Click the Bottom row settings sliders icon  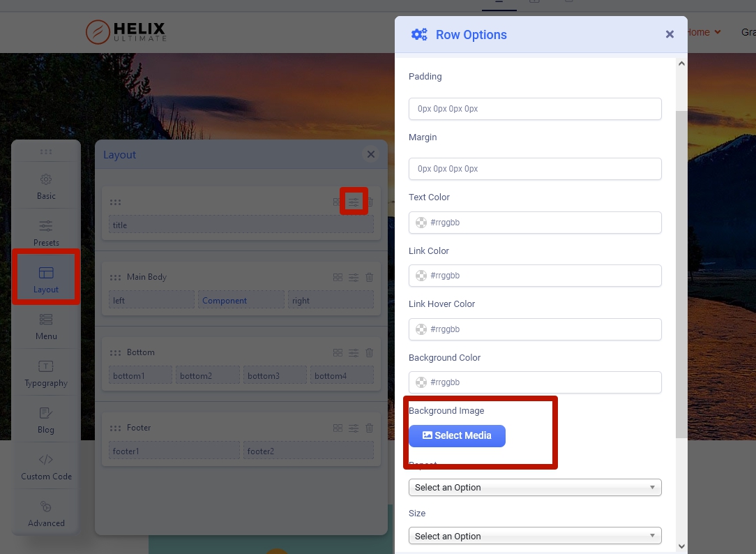coord(354,352)
